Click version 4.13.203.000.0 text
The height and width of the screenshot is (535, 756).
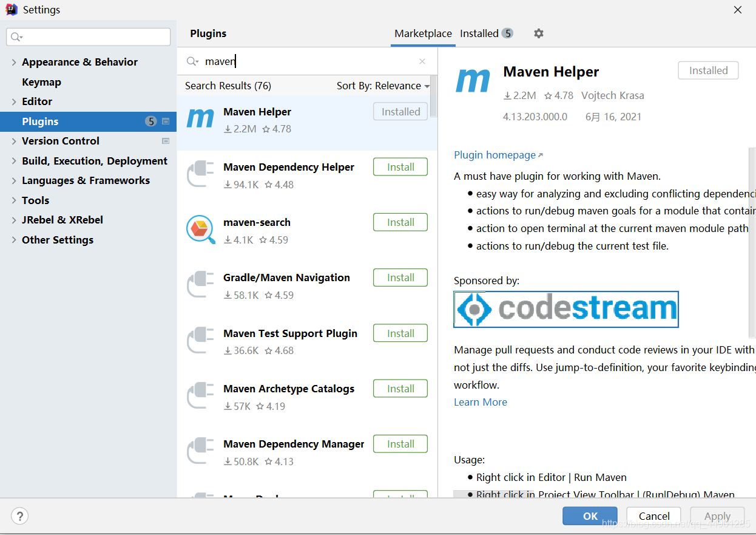[535, 117]
